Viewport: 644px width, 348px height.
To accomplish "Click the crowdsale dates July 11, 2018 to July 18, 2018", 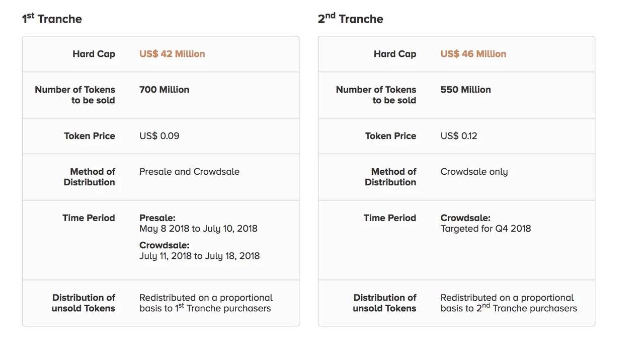I will 200,256.
